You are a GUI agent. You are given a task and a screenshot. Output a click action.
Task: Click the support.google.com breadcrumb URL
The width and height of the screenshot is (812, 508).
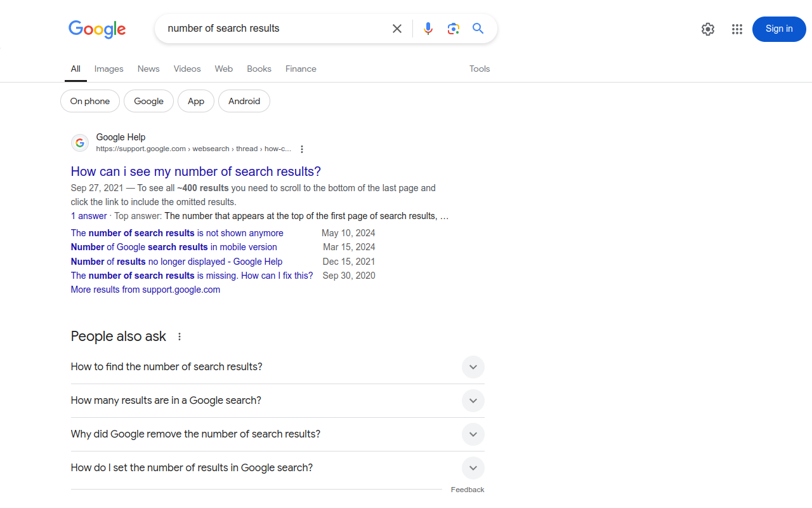click(193, 149)
